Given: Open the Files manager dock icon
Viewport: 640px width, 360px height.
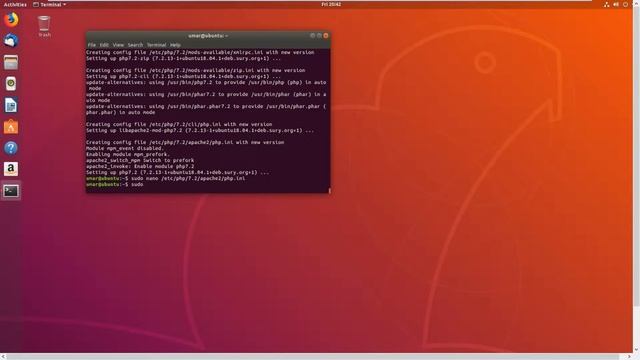Looking at the screenshot, I should click(11, 62).
